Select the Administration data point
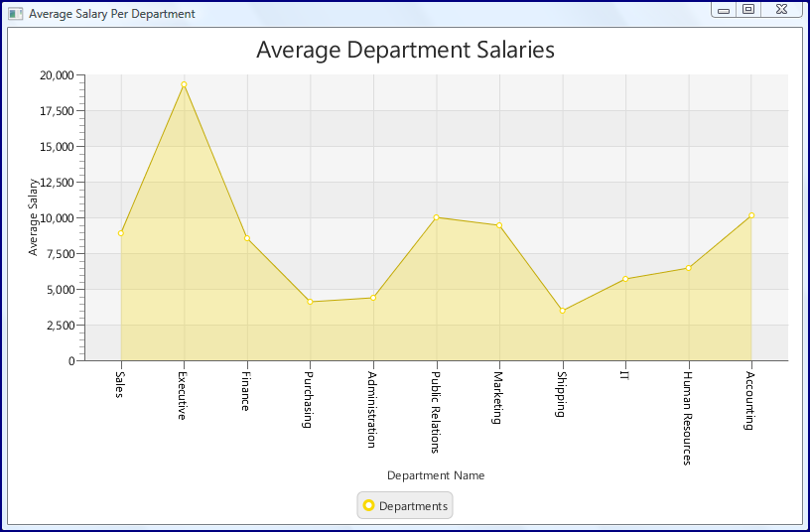This screenshot has height=532, width=810. (x=373, y=298)
